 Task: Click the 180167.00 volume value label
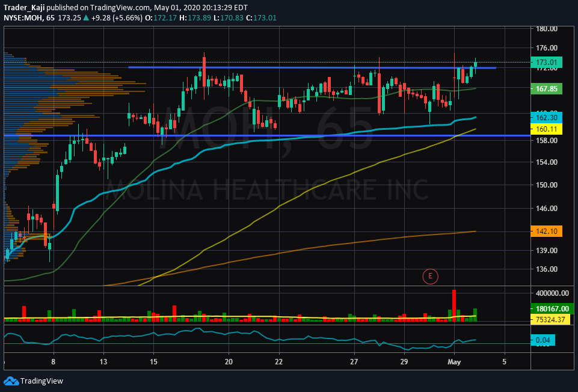point(552,308)
